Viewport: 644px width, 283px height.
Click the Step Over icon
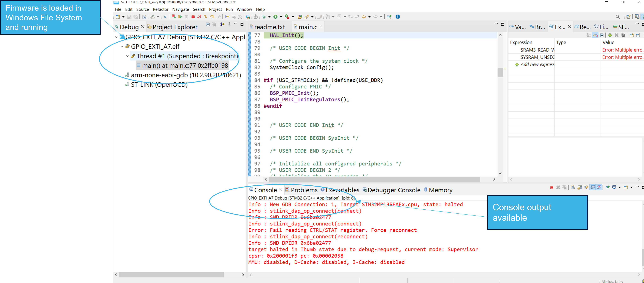point(212,17)
